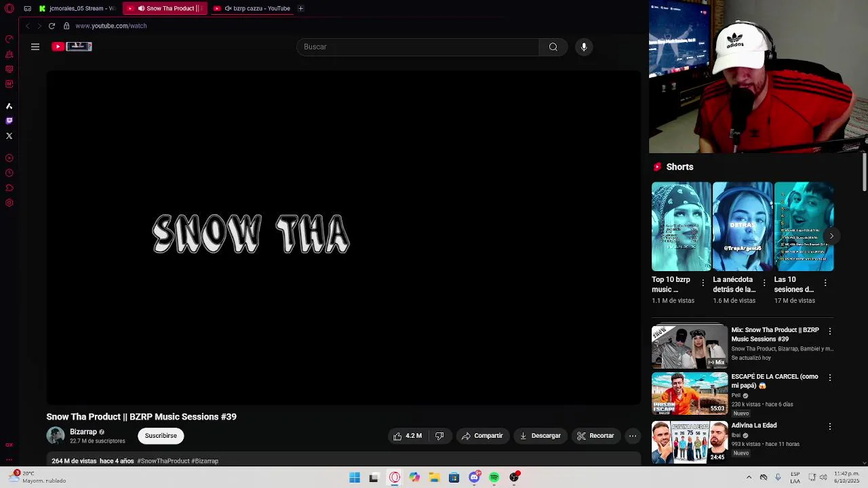Open taskbar clock 11:42 p. m.
The height and width of the screenshot is (488, 868).
(x=846, y=477)
